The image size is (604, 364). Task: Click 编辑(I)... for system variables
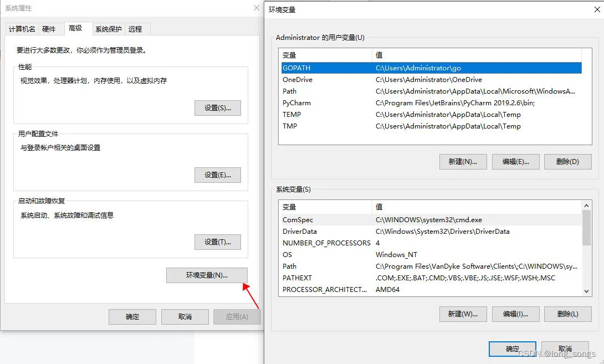pyautogui.click(x=515, y=314)
